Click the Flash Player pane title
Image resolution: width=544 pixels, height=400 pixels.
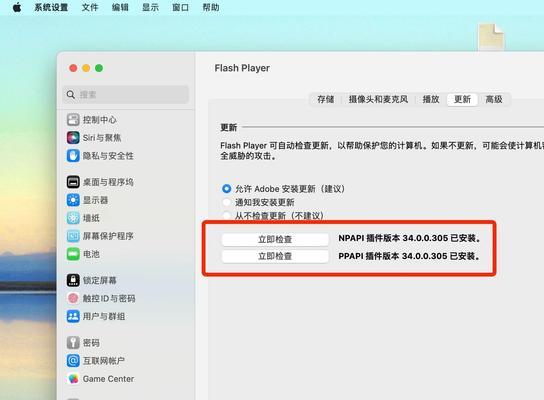(242, 68)
